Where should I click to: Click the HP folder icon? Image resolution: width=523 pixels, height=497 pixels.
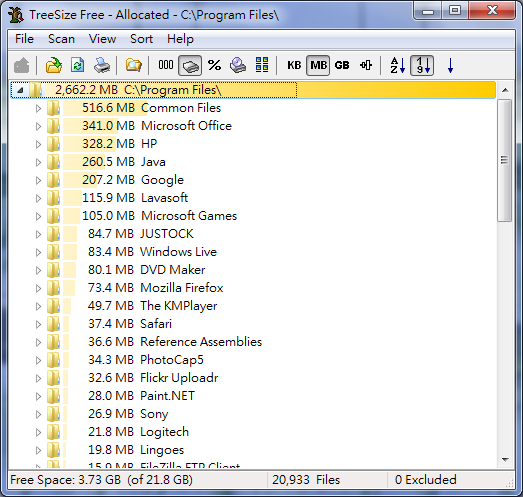(53, 144)
